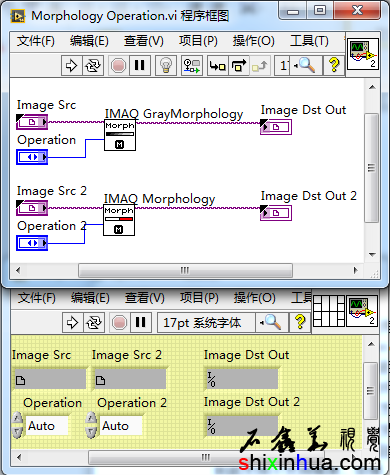Click the Step Into debugging icon
390x475 pixels.
pyautogui.click(x=218, y=65)
